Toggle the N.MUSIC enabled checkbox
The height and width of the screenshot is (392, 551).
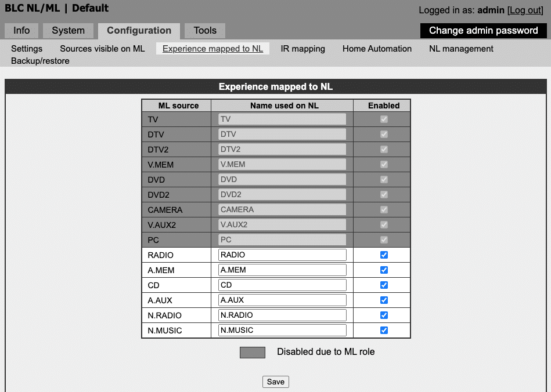[384, 330]
